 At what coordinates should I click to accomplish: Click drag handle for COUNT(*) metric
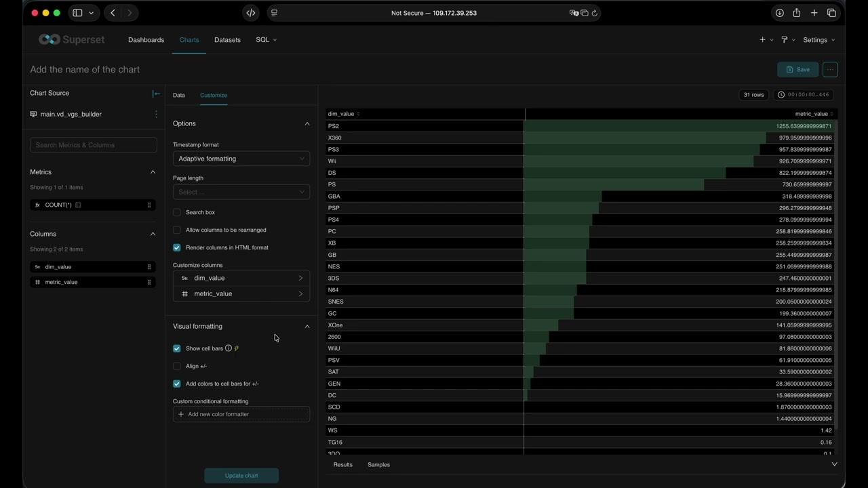pos(149,205)
